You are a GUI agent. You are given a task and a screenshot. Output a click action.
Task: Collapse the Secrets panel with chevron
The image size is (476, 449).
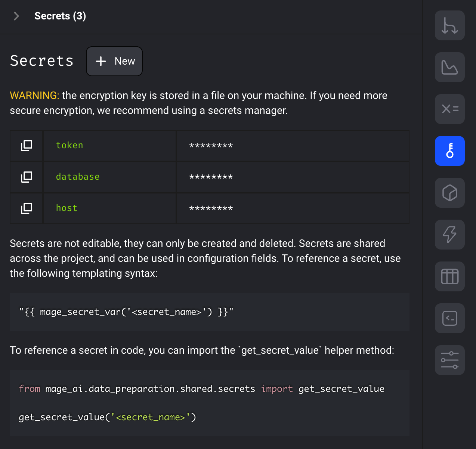[x=16, y=16]
